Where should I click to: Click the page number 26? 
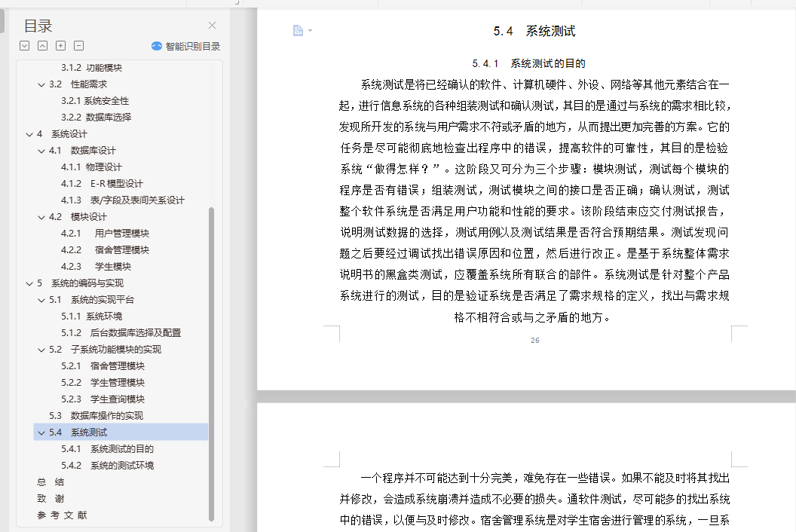coord(535,340)
